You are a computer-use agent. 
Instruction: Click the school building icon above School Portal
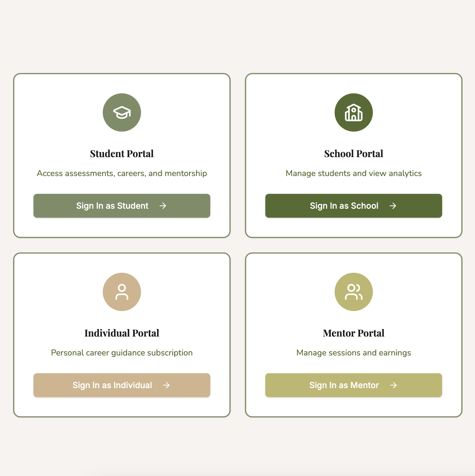pyautogui.click(x=353, y=112)
